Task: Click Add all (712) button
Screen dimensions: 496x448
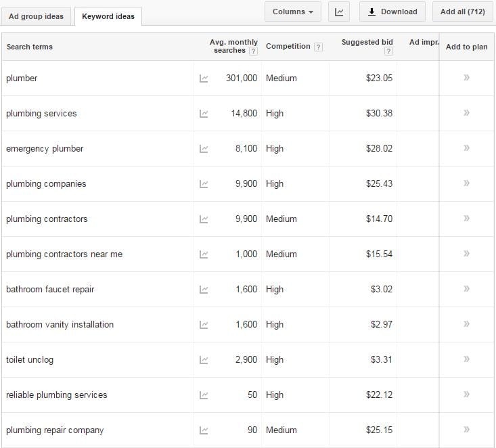Action: click(x=463, y=12)
